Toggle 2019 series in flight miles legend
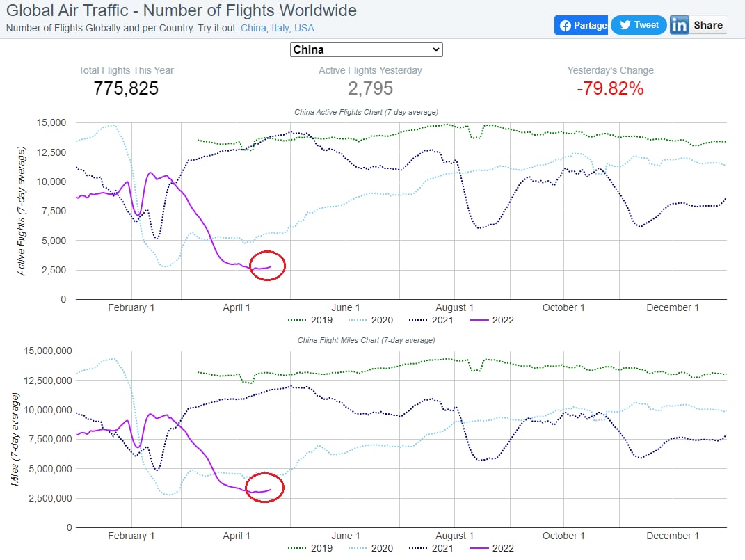This screenshot has width=745, height=560. pos(310,548)
